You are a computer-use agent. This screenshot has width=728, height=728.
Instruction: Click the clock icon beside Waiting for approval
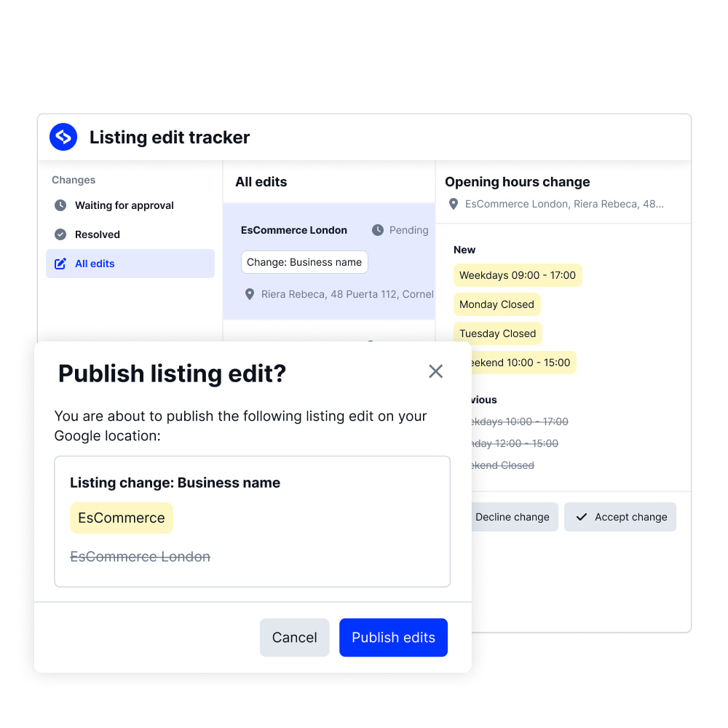point(60,205)
